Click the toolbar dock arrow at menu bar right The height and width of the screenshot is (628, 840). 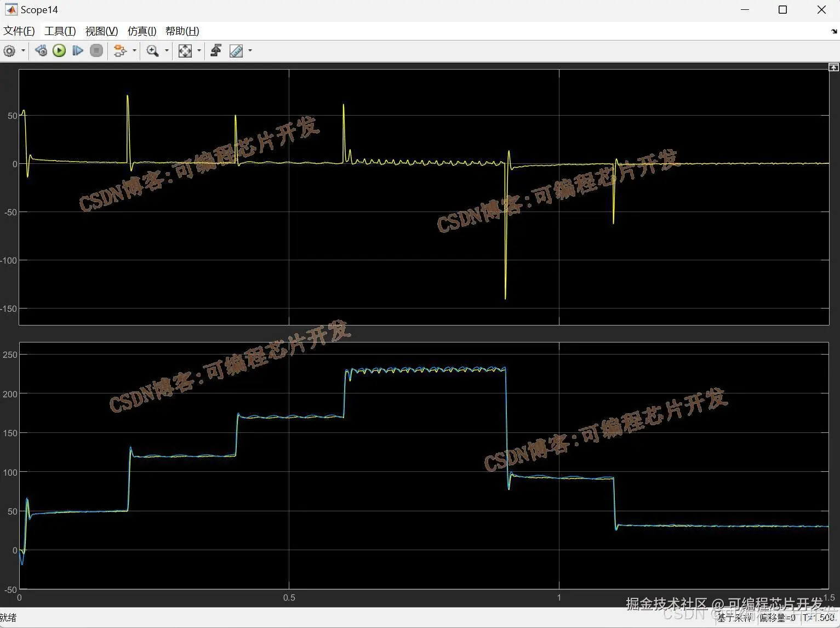pyautogui.click(x=834, y=32)
